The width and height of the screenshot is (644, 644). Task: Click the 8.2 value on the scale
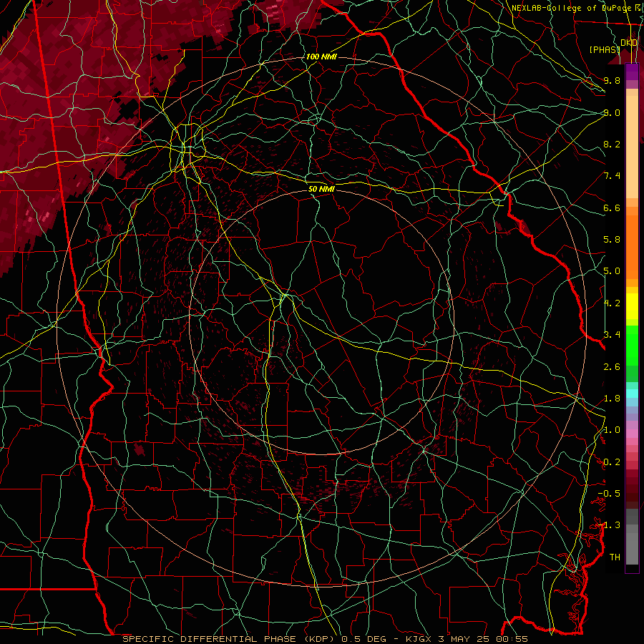click(x=612, y=144)
